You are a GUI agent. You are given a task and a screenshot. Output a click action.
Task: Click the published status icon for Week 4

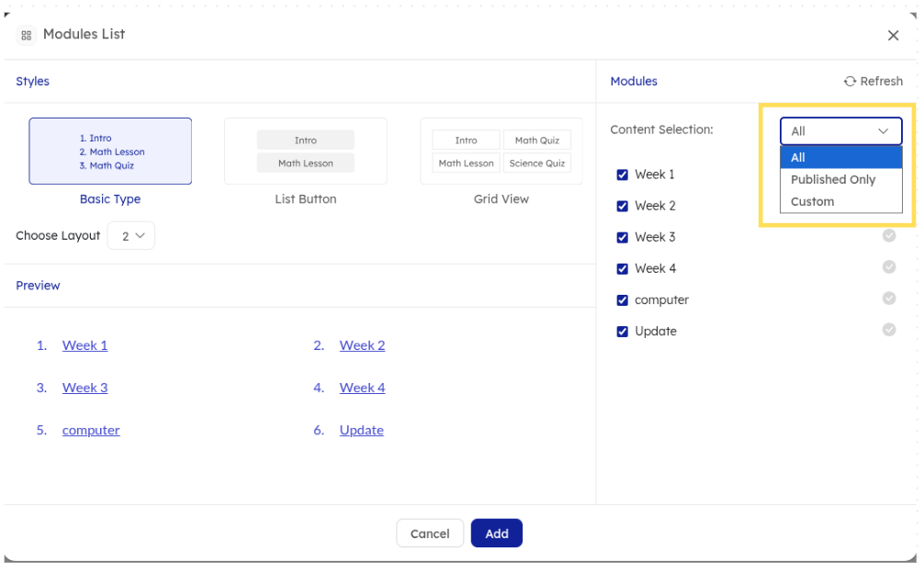(889, 267)
